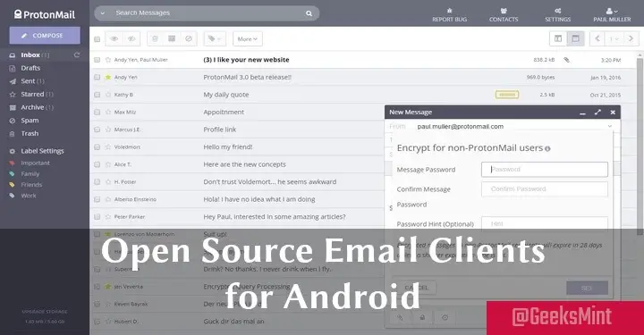Viewport: 644px width, 335px height.
Task: Select the 'I like your new website' checkbox
Action: pyautogui.click(x=97, y=60)
